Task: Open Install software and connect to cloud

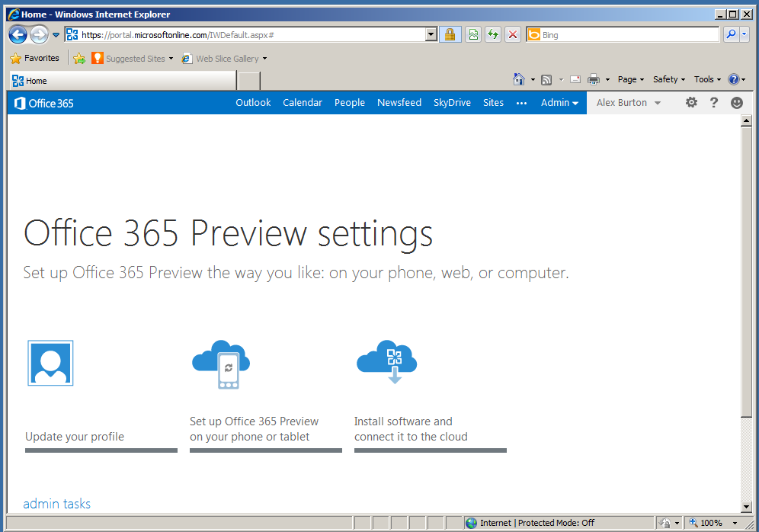Action: coord(411,429)
